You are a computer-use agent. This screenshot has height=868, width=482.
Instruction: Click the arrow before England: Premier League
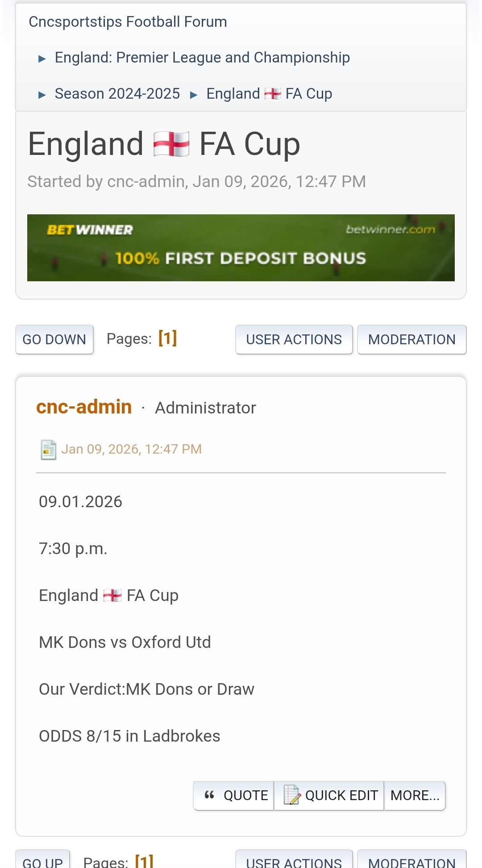pos(42,58)
